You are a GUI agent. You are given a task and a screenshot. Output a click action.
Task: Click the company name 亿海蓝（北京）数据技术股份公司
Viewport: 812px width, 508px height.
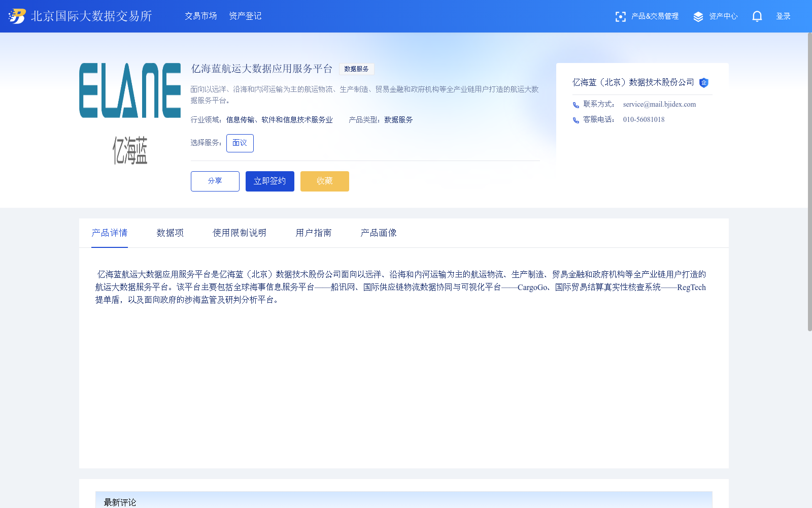(633, 82)
